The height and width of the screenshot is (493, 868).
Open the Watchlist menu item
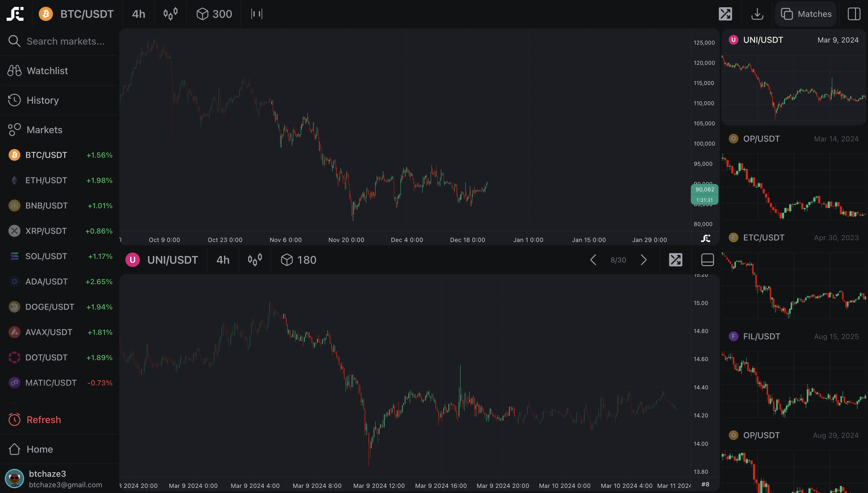tap(47, 71)
